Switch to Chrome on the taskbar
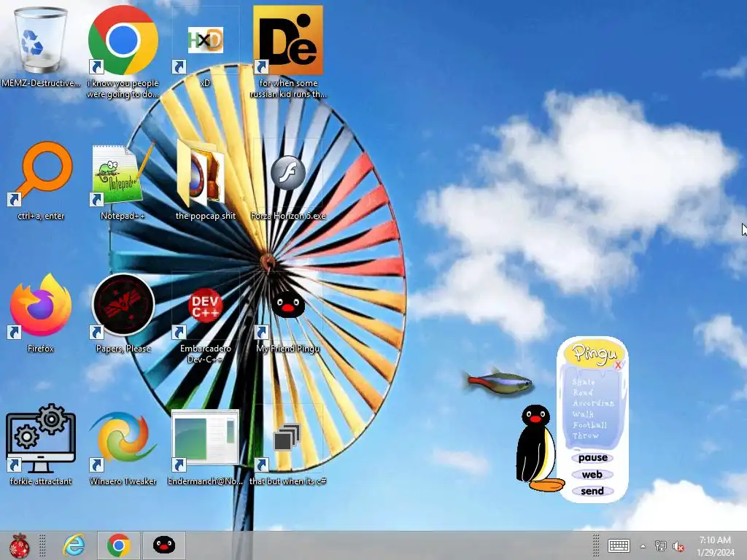747x560 pixels. pos(119,545)
